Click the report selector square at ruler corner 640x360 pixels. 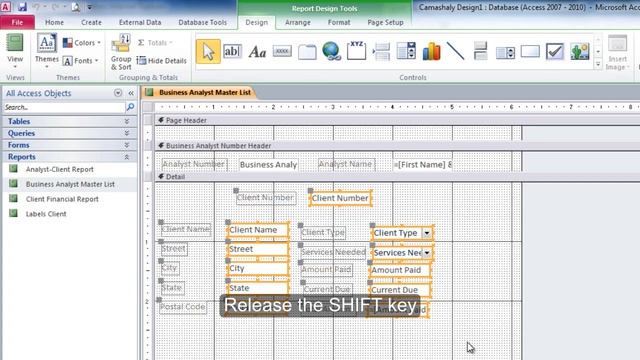148,107
